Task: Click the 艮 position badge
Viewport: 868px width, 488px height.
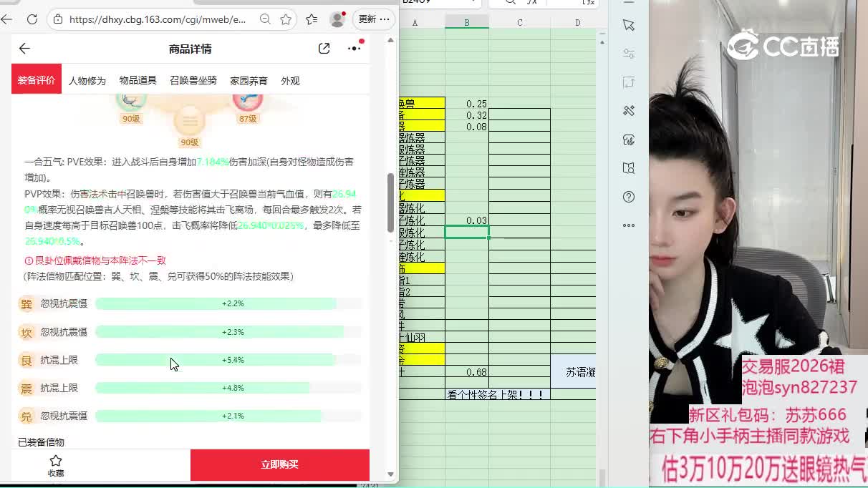Action: point(26,360)
